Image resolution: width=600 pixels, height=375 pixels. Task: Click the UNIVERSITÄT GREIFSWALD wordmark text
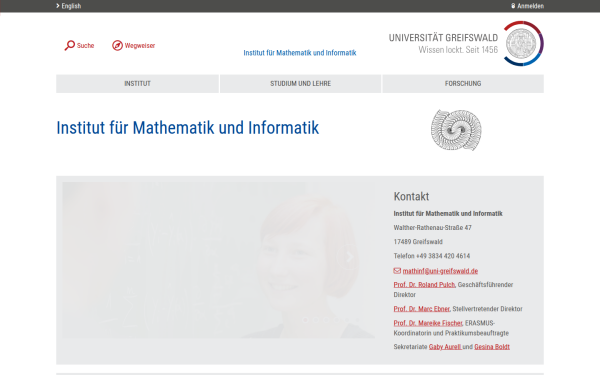coord(443,38)
